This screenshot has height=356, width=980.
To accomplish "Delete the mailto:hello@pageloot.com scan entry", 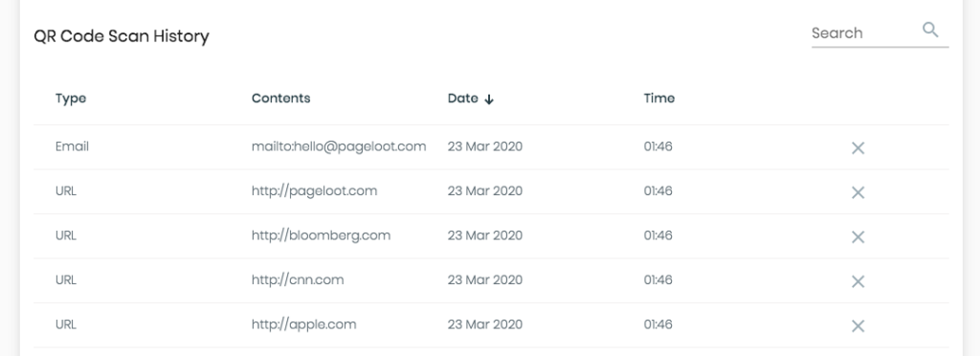I will (857, 148).
